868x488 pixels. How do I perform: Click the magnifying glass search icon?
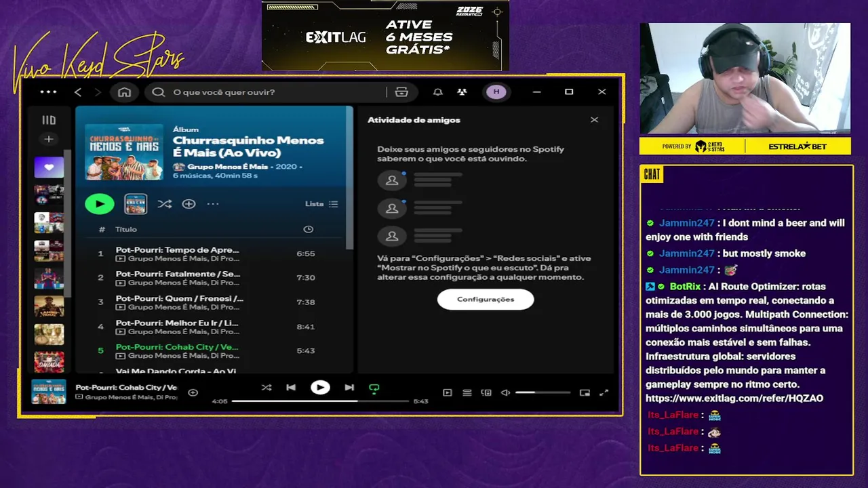[159, 92]
